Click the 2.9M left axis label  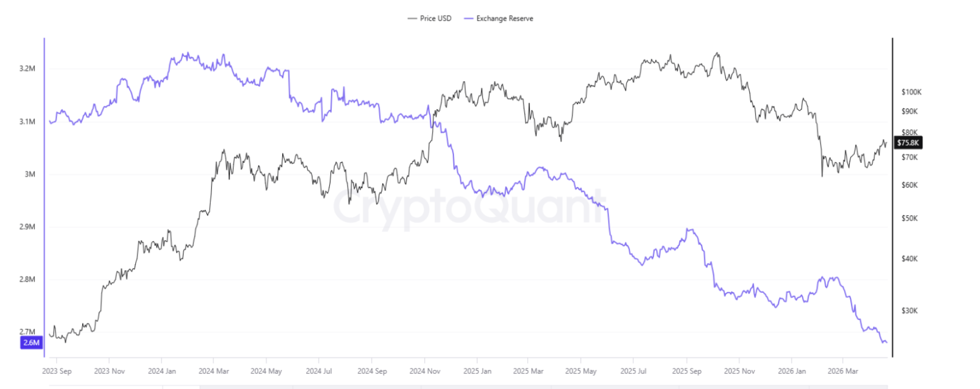[27, 227]
